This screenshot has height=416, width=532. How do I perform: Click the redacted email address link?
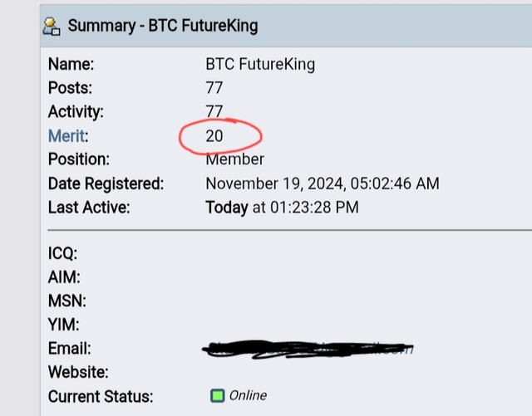click(308, 350)
